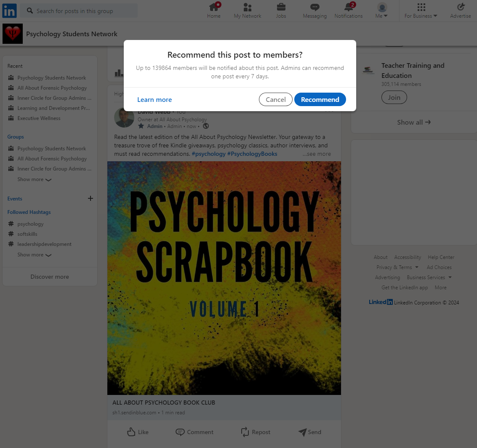Viewport: 477px width, 448px height.
Task: Open the Privacy & Terms dropdown
Action: coord(397,267)
